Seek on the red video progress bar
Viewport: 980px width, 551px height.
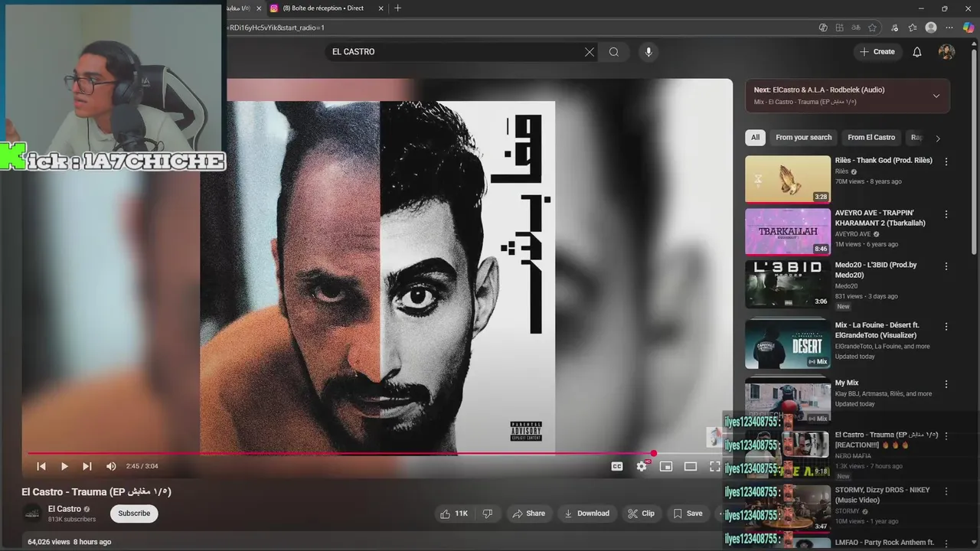point(375,454)
